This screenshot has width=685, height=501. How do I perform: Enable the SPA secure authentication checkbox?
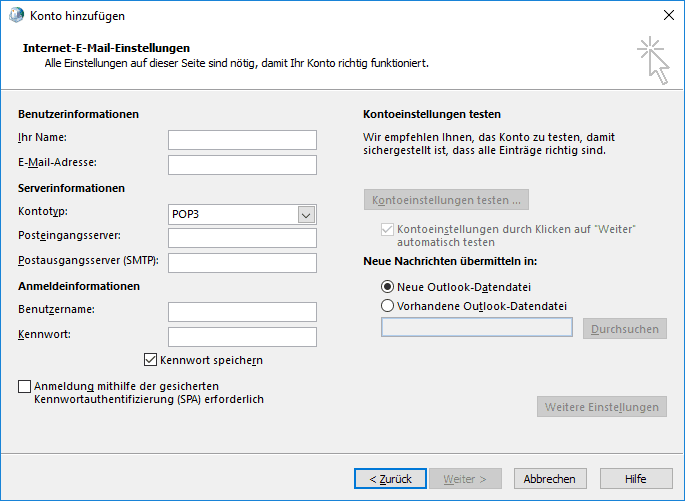tap(24, 386)
